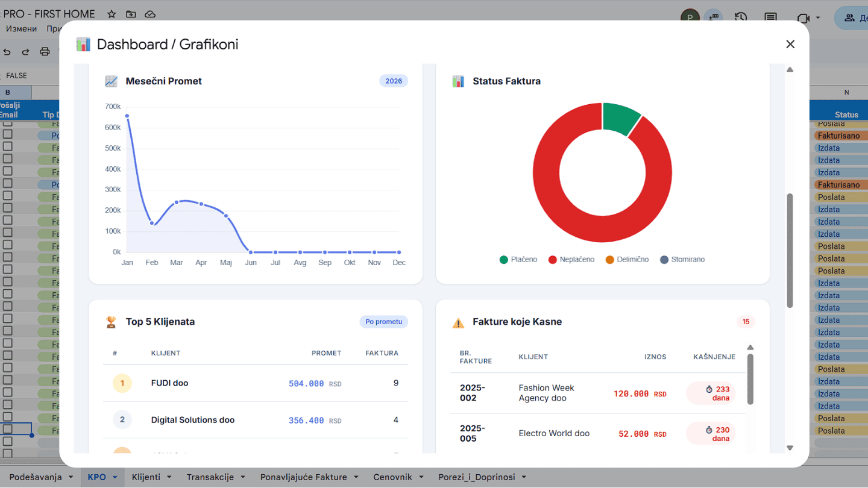Click the chat bubble icon beside the avatar
This screenshot has width=868, height=488.
coord(713,16)
